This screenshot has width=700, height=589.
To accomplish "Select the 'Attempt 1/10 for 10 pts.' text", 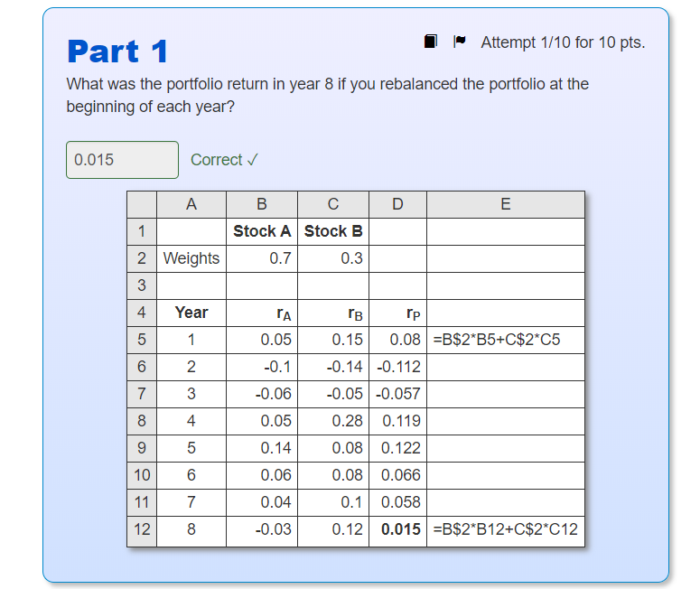I will click(563, 42).
